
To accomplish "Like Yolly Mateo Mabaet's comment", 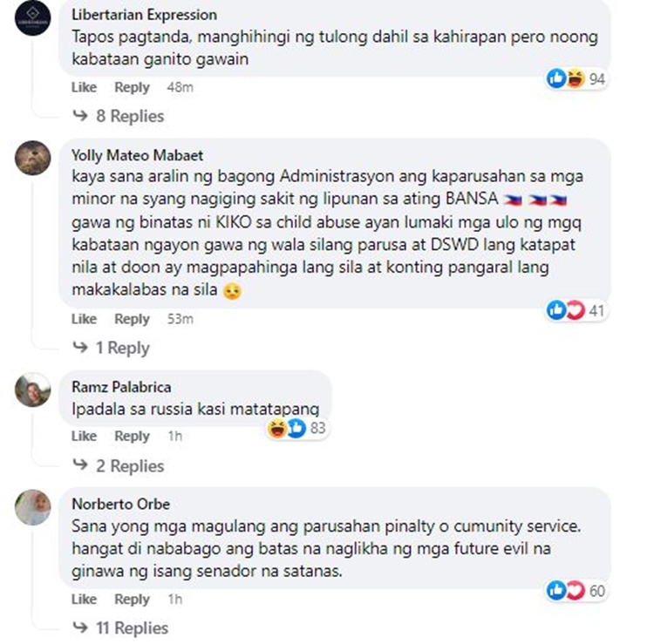I will (x=84, y=319).
